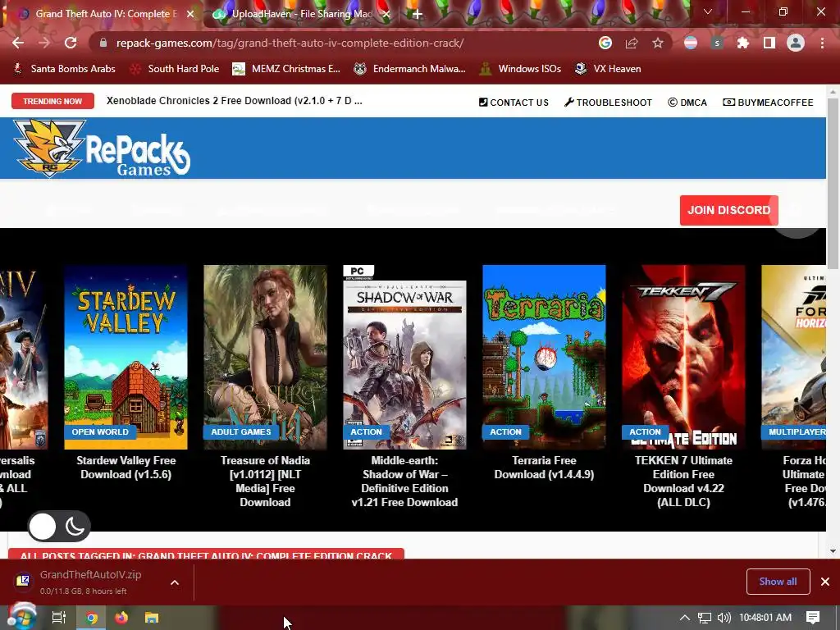Open Task View on the taskbar
Viewport: 840px width, 630px height.
[x=58, y=618]
